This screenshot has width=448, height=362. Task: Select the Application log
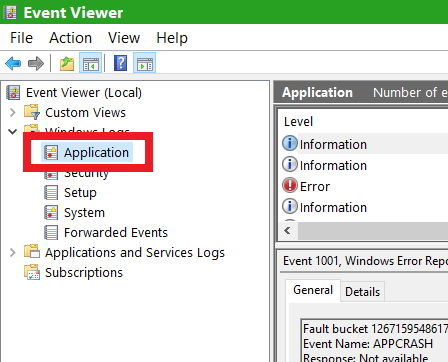click(x=96, y=152)
